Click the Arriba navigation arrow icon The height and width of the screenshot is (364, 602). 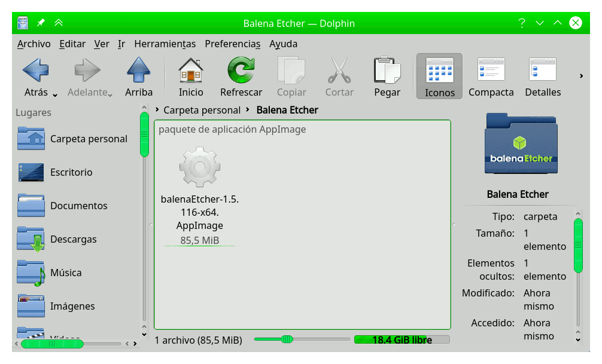tap(139, 71)
